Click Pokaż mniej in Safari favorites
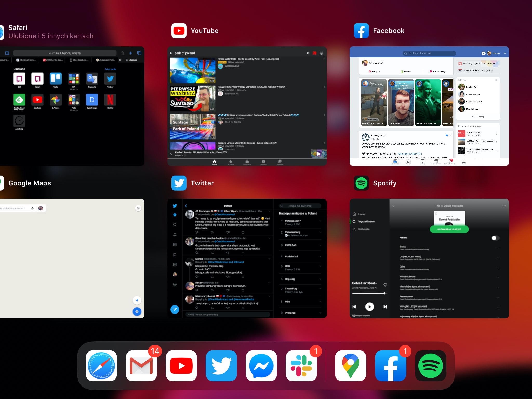 [110, 69]
